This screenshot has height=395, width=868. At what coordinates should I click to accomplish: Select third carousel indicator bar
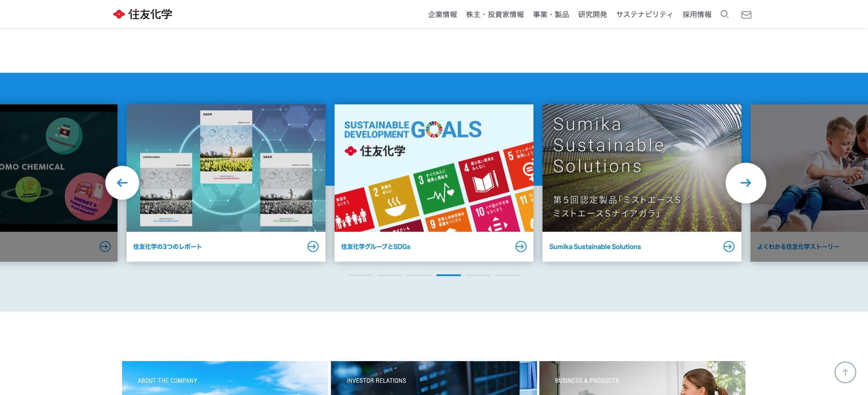[x=419, y=275]
